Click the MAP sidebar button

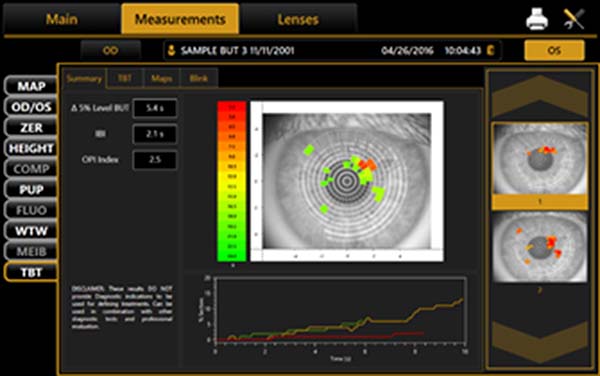coord(31,86)
